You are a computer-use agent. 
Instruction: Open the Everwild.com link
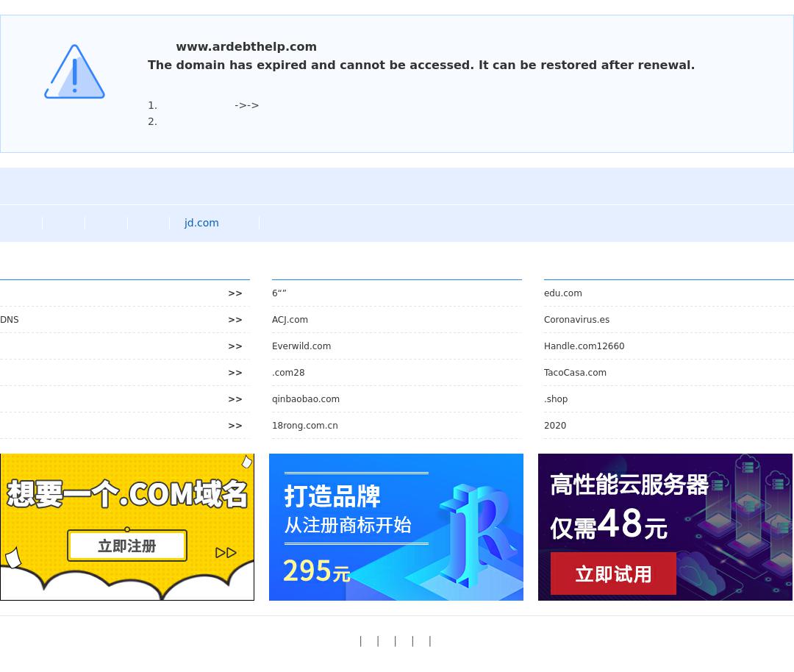coord(301,346)
